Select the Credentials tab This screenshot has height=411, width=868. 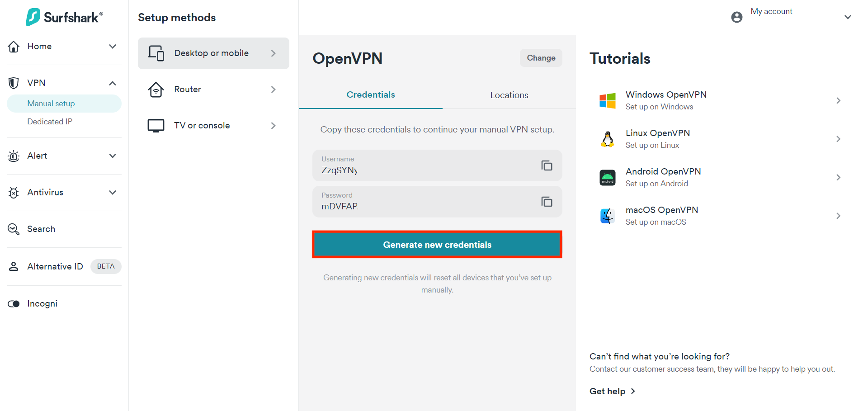tap(370, 95)
